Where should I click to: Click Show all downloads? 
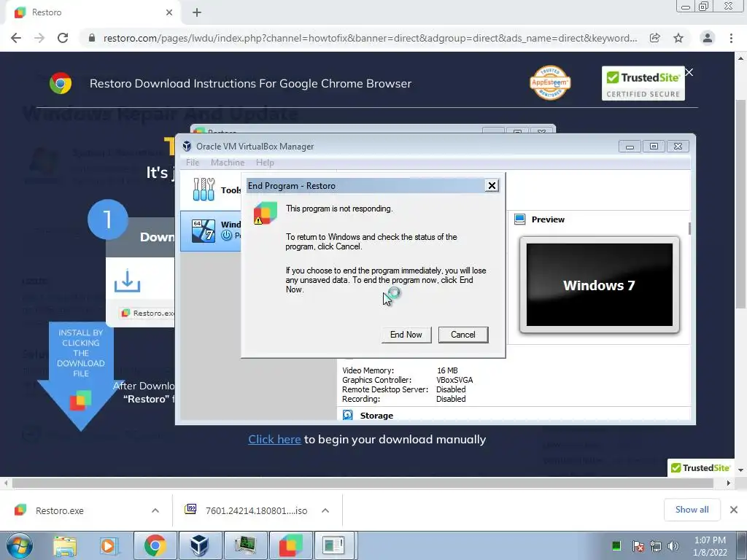pos(692,510)
